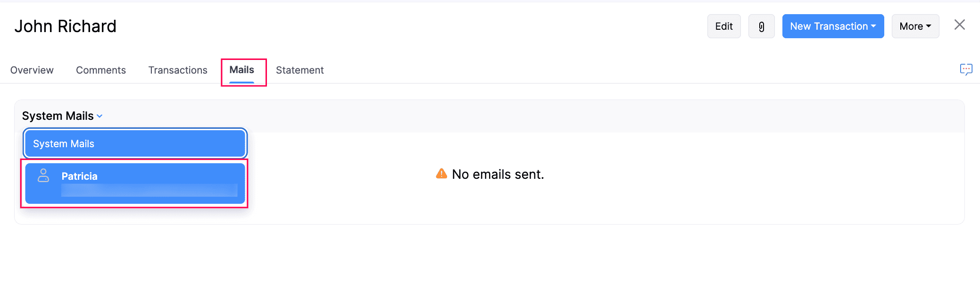Switch to the Overview tab
The height and width of the screenshot is (284, 980).
click(x=31, y=70)
